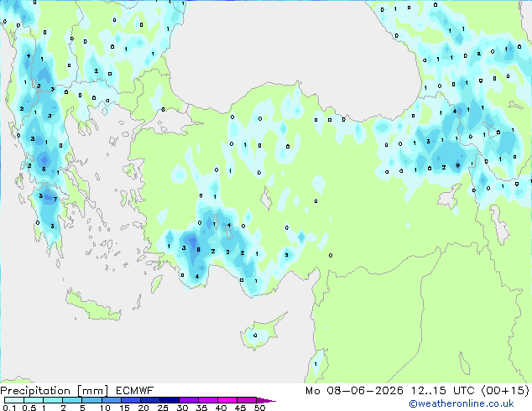532x411 pixels.
Task: Click the 'ECMWF' model label
Action: pyautogui.click(x=135, y=391)
